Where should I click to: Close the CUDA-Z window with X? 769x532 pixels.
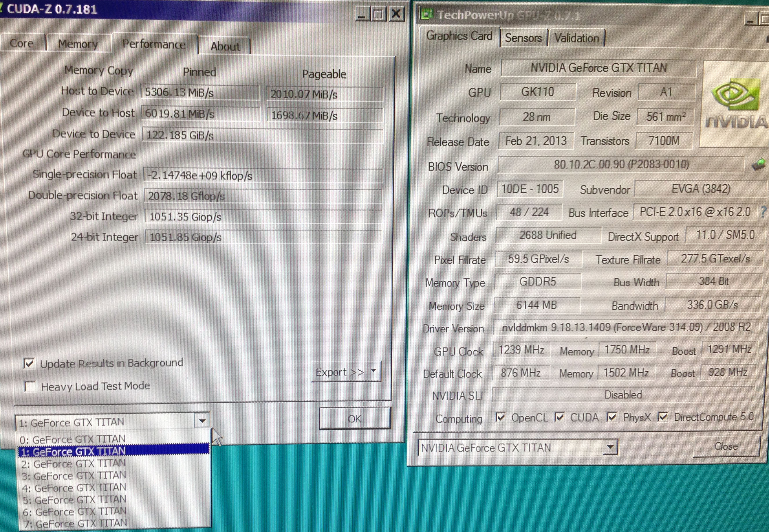click(396, 14)
